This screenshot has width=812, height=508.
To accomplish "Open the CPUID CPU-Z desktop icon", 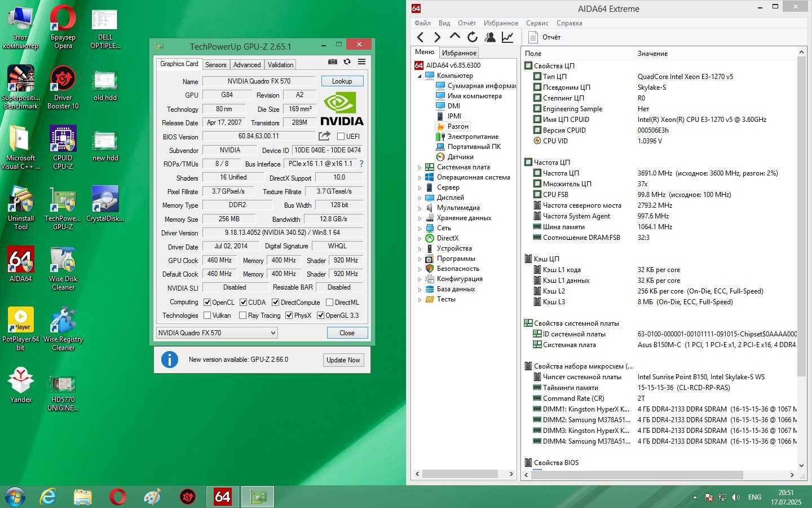I will click(63, 148).
